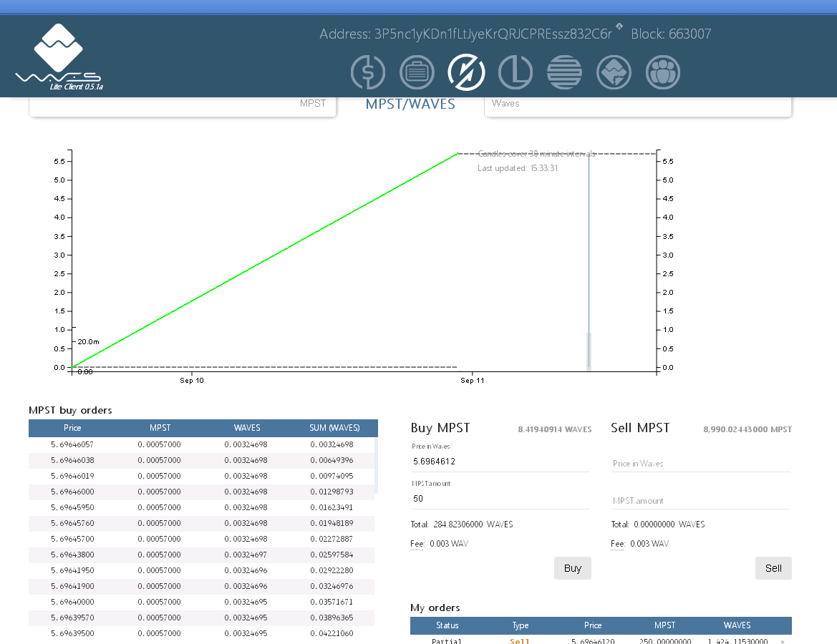Cancel the partial Sell order with x
This screenshot has width=837, height=644.
[x=783, y=642]
